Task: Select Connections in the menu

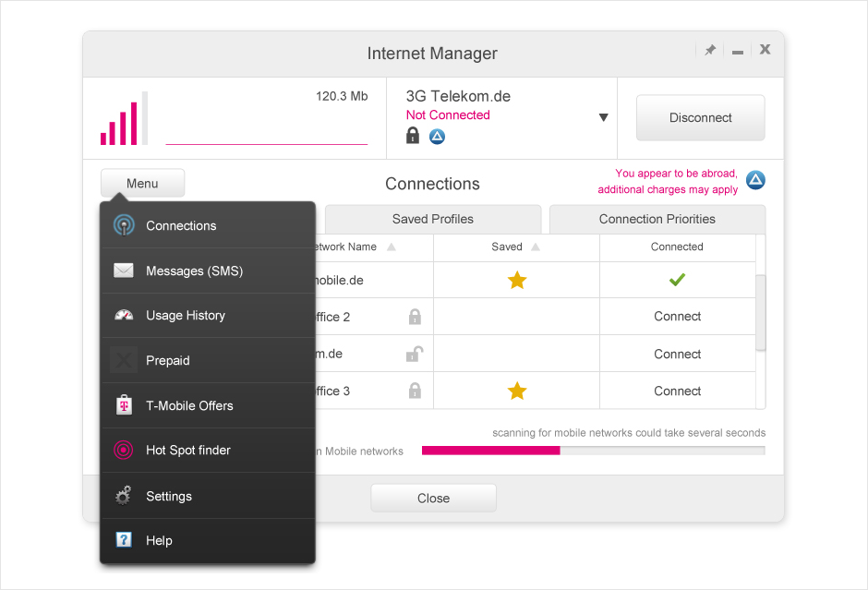Action: click(208, 225)
